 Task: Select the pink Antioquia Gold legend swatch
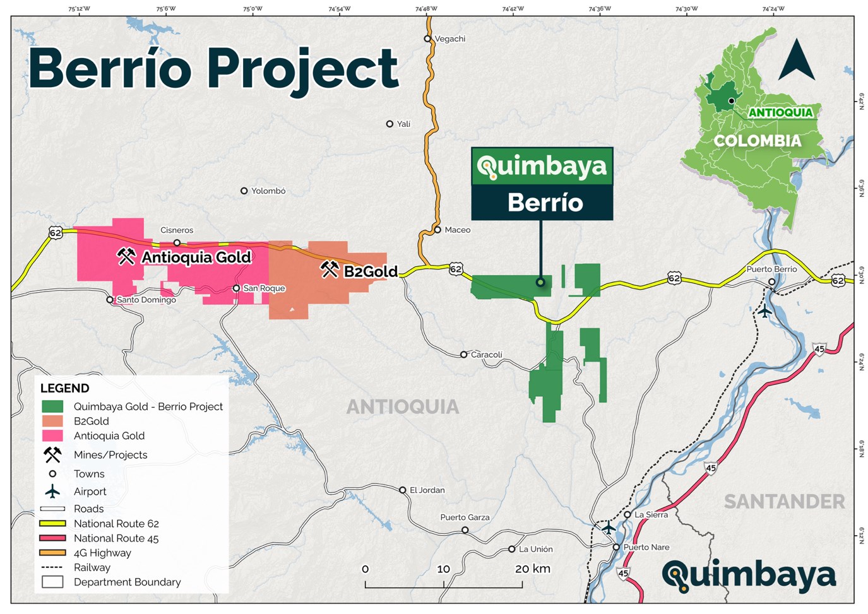[x=52, y=435]
